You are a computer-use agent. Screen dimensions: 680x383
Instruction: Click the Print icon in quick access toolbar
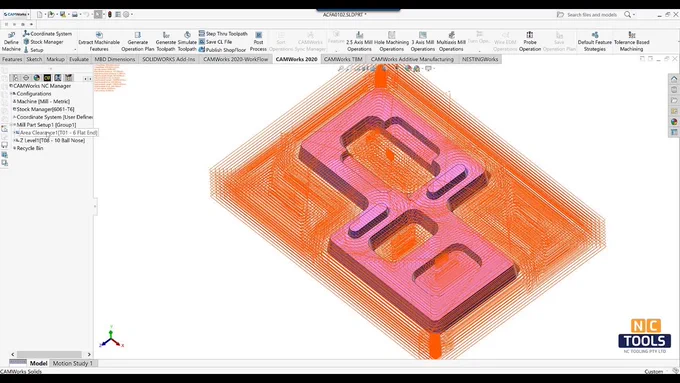pyautogui.click(x=74, y=14)
